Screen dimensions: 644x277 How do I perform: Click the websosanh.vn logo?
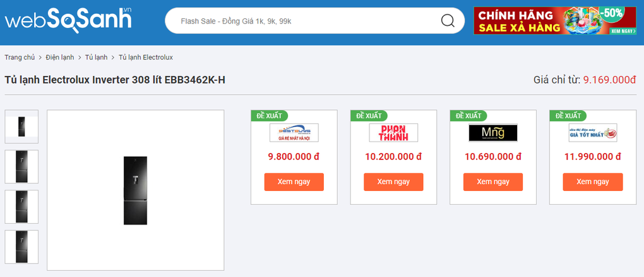click(x=68, y=20)
